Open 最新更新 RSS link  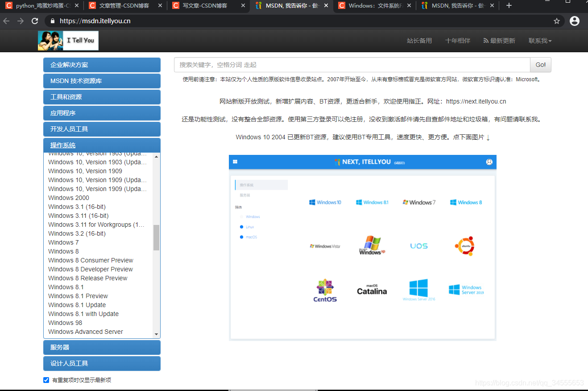pyautogui.click(x=499, y=41)
